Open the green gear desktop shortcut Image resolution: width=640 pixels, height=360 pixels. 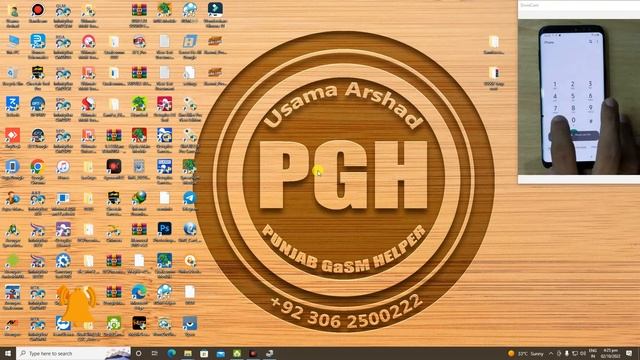click(x=114, y=323)
